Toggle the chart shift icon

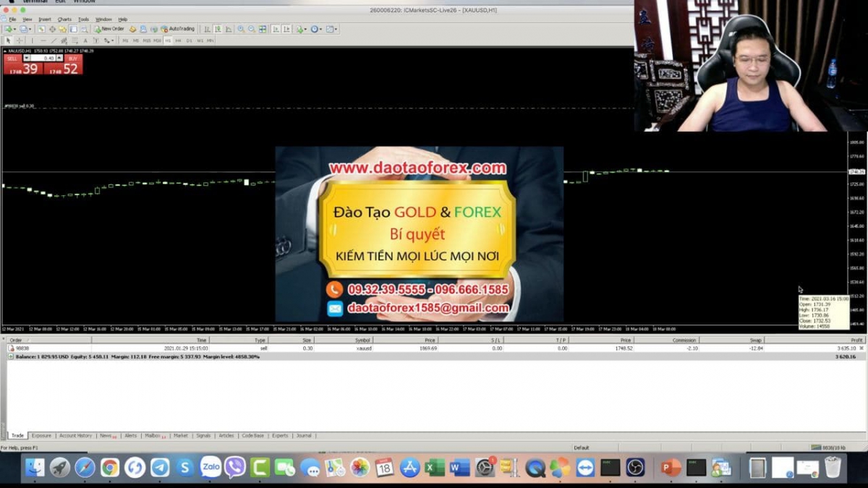(x=287, y=29)
